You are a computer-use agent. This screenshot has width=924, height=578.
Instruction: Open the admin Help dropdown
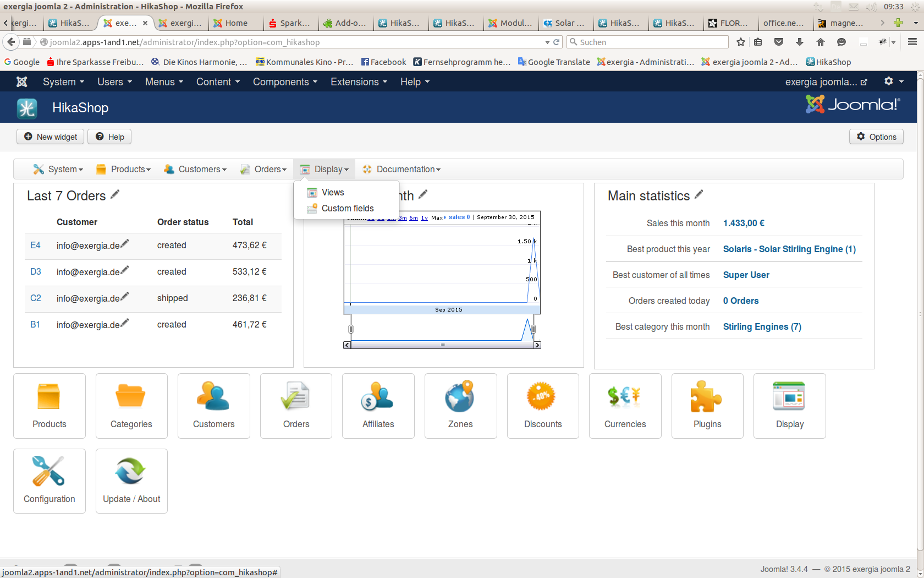click(415, 82)
